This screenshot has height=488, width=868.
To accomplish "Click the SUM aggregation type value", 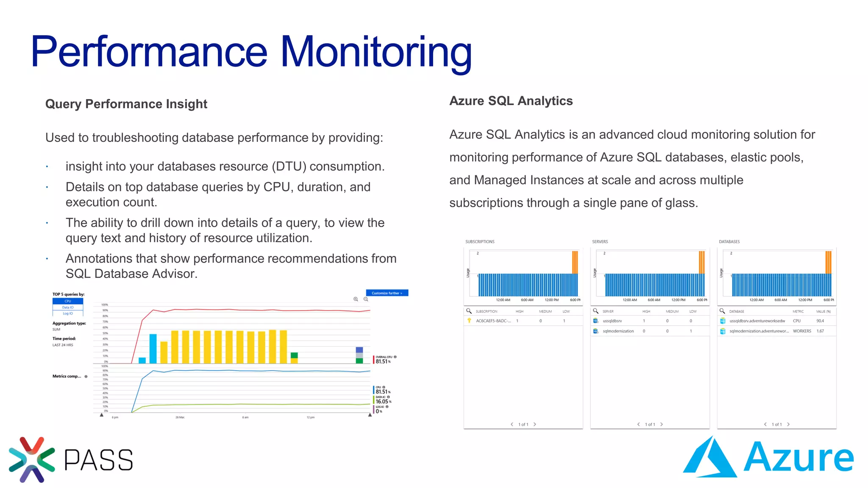I will click(x=56, y=330).
